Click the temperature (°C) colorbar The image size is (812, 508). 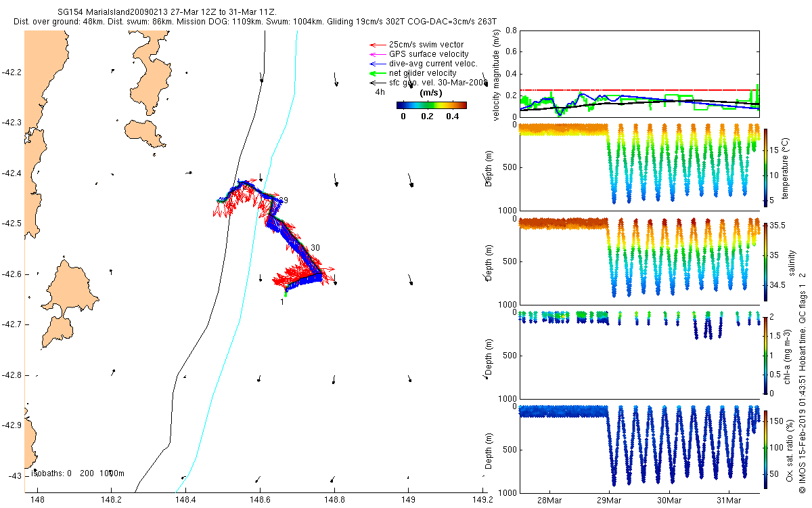[x=766, y=167]
